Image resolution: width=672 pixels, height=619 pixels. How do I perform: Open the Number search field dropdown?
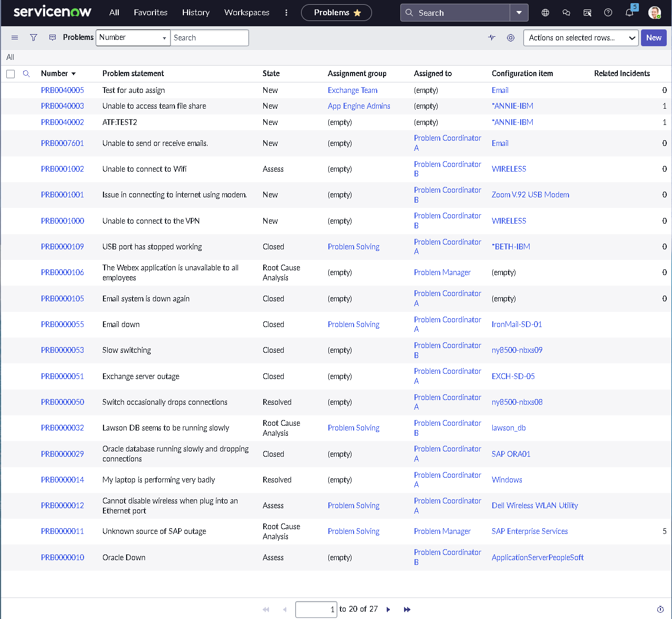[x=163, y=37]
